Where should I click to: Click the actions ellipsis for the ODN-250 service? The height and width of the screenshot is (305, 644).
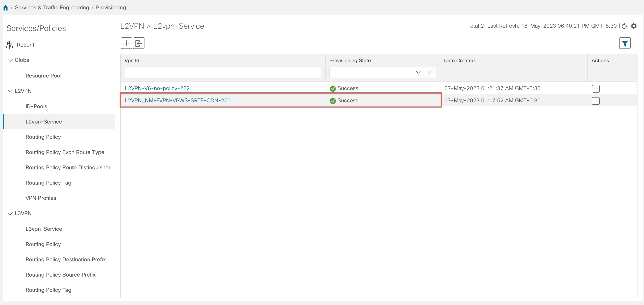pyautogui.click(x=596, y=101)
